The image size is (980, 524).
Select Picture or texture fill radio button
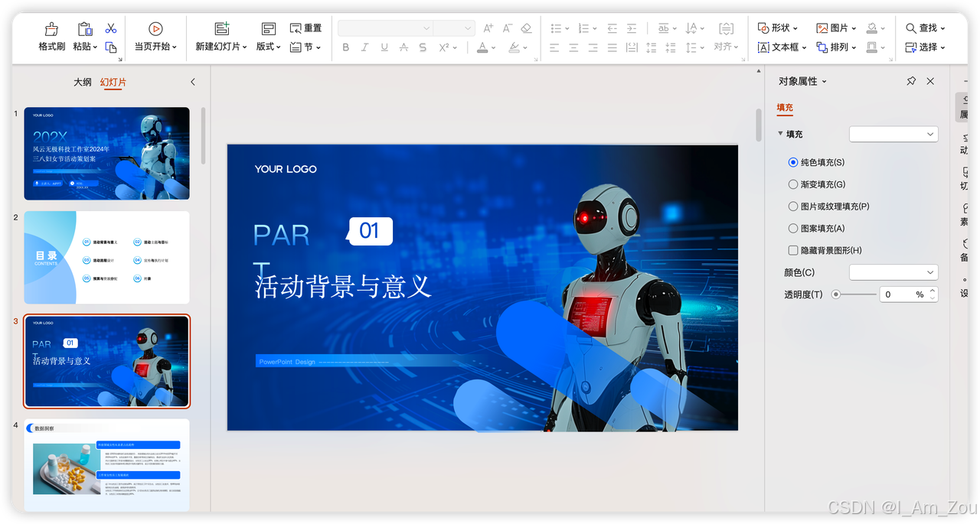pyautogui.click(x=793, y=207)
